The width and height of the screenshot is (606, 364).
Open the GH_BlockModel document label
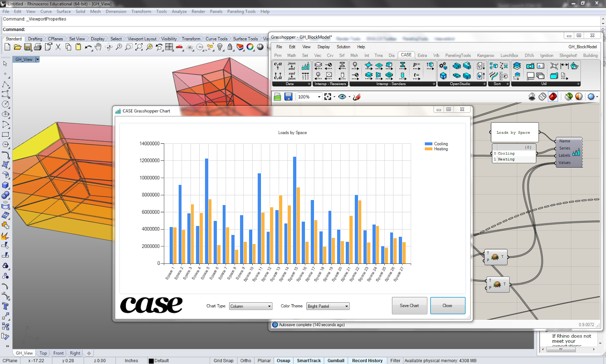pos(583,47)
